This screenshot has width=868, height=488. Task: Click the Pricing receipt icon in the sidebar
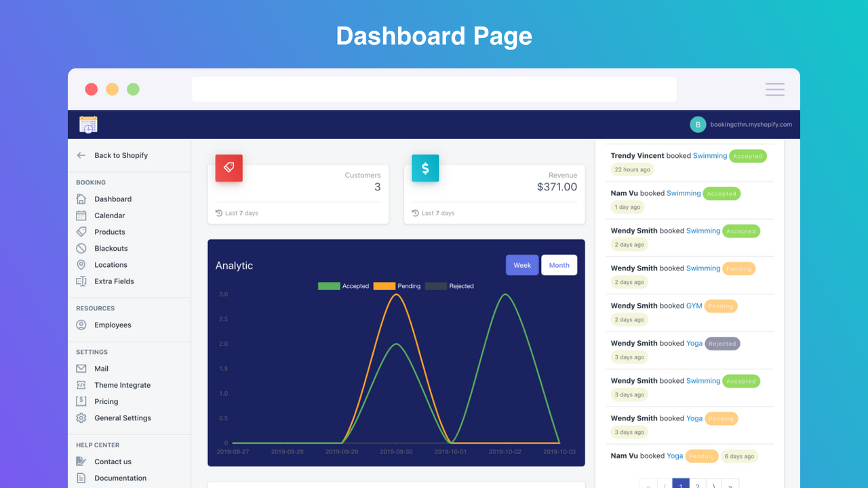coord(81,401)
